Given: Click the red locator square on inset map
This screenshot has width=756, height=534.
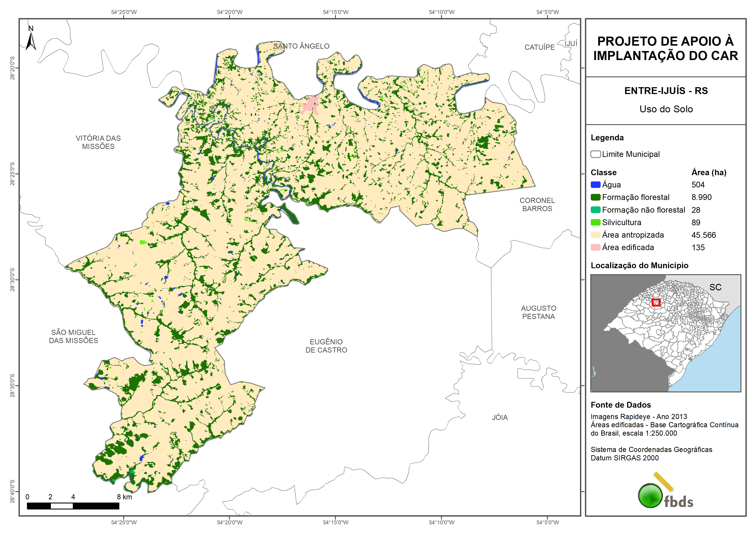Looking at the screenshot, I should coord(656,302).
